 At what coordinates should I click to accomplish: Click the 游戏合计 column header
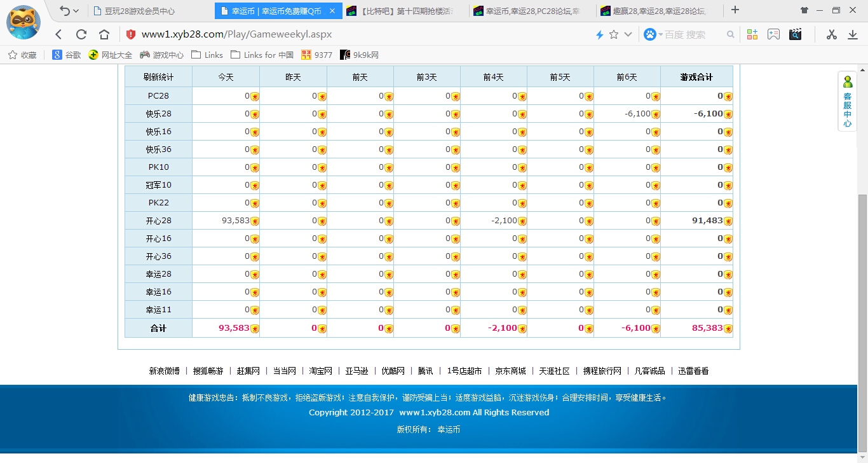point(696,77)
